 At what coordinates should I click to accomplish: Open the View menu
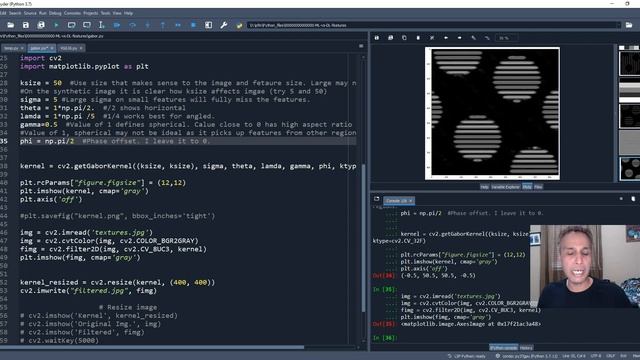(117, 13)
